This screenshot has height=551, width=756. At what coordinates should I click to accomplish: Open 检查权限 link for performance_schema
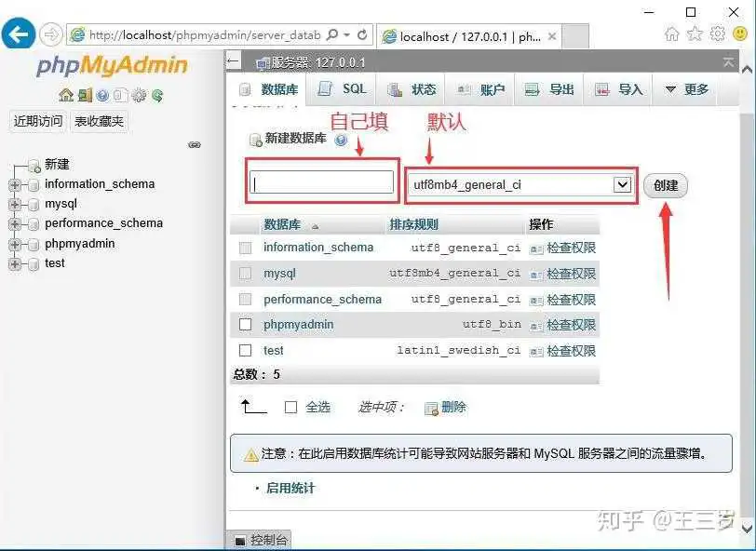572,300
